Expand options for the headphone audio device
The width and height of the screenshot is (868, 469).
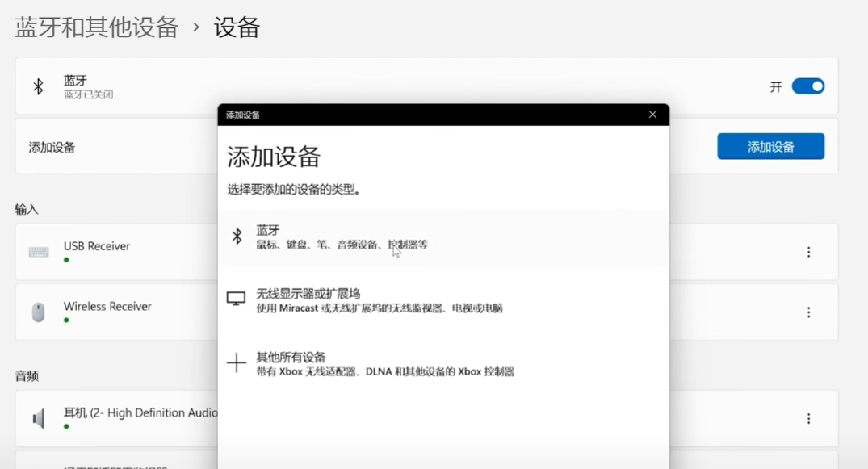(808, 418)
